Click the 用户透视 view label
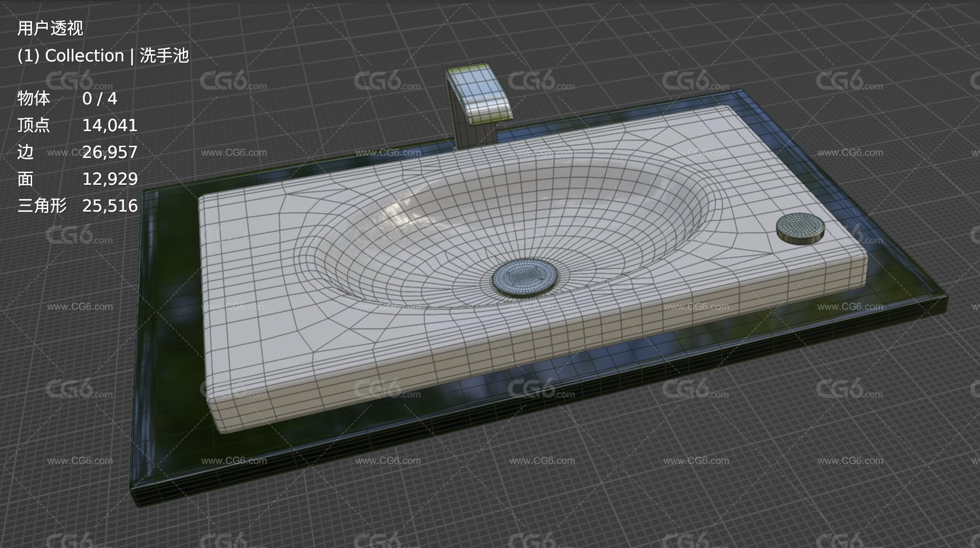 [50, 28]
